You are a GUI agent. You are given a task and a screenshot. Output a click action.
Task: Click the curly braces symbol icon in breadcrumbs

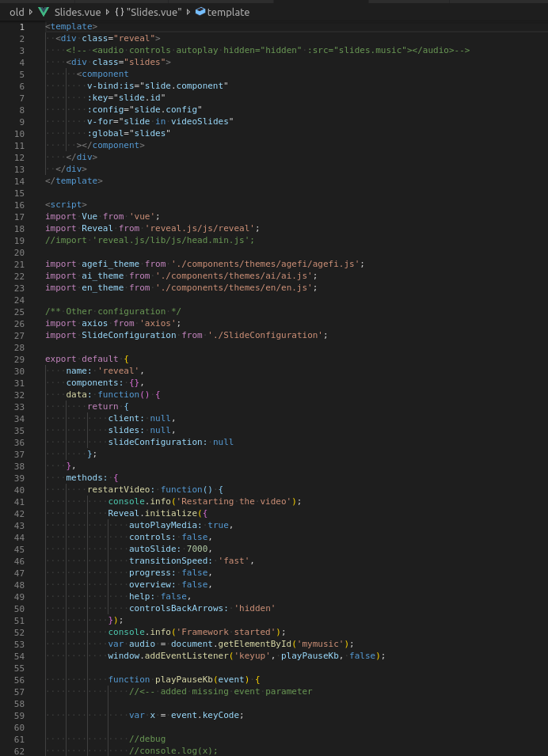pos(119,12)
